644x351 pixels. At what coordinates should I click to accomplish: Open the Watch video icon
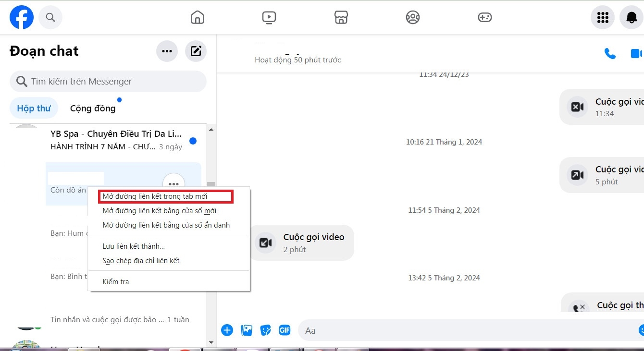tap(269, 18)
